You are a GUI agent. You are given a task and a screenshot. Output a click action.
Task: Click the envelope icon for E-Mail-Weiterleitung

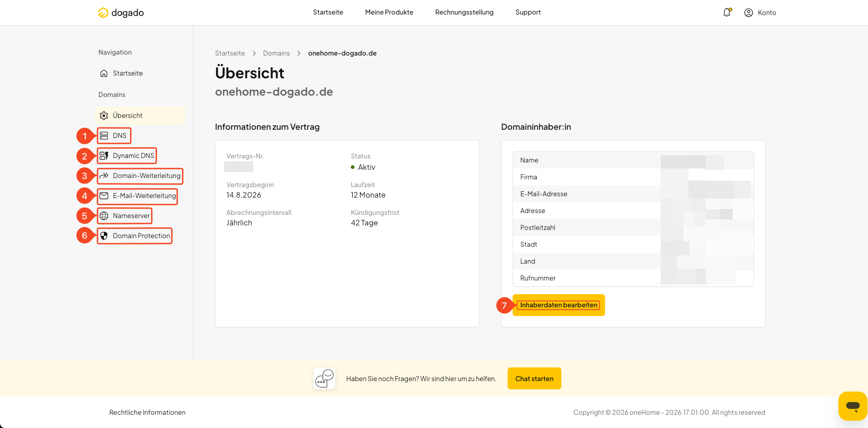[104, 196]
